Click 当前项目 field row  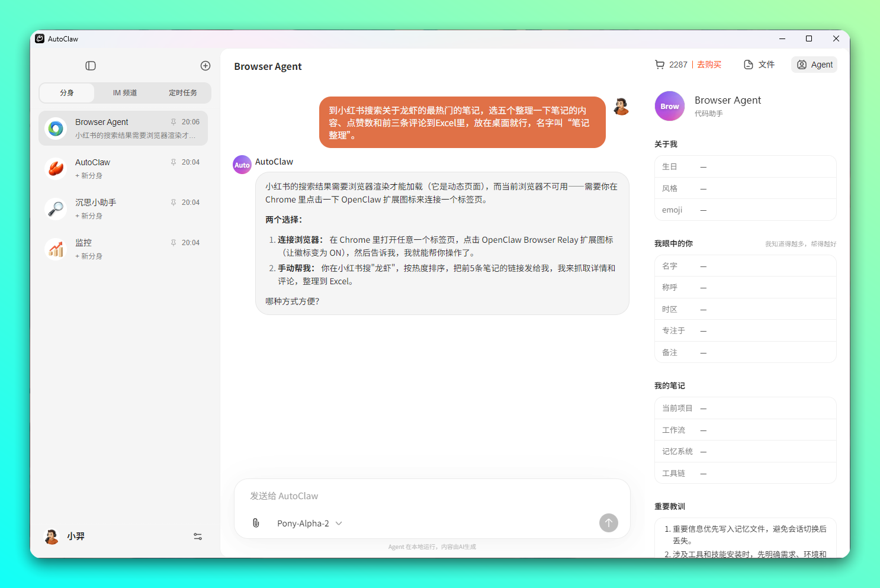point(746,409)
